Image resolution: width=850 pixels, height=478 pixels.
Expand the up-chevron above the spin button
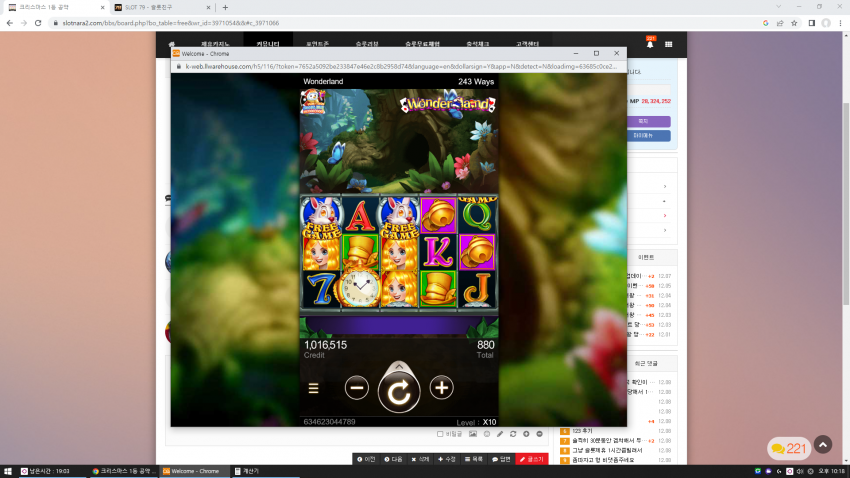click(399, 367)
